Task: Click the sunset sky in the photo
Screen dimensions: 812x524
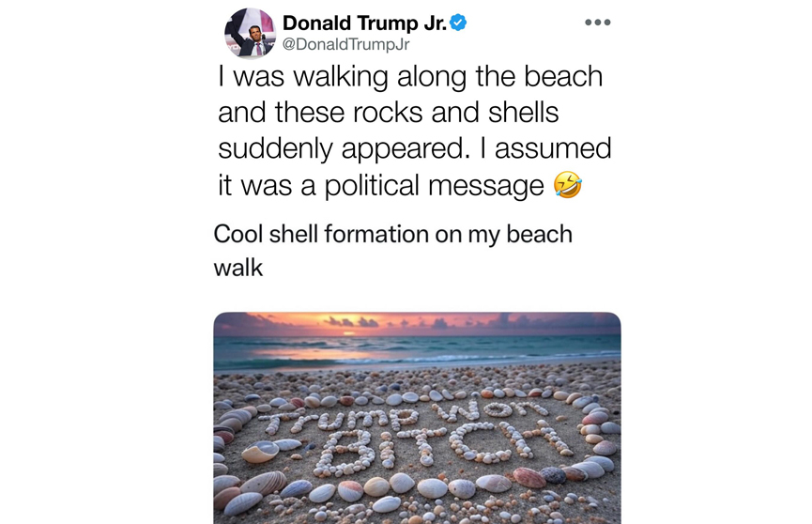Action: pos(417,324)
